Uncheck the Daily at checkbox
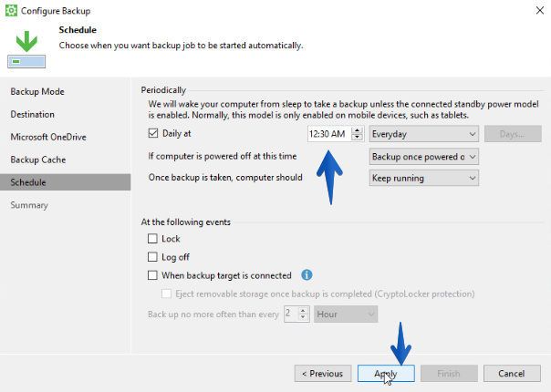This screenshot has width=551, height=392. pos(153,133)
